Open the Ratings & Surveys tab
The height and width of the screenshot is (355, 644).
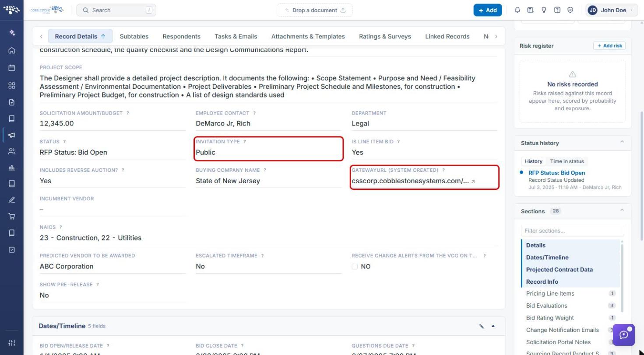(x=385, y=36)
